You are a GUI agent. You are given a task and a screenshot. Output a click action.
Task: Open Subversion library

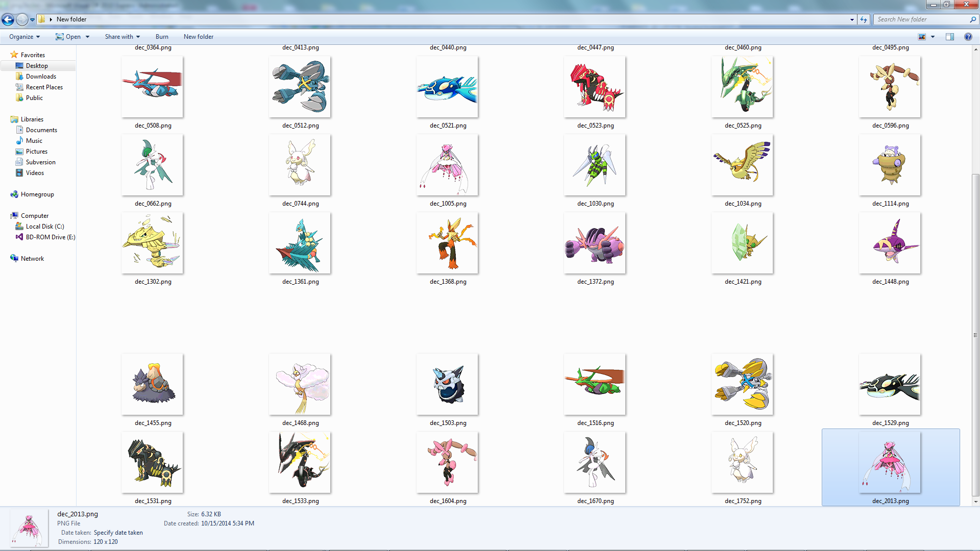pyautogui.click(x=40, y=162)
